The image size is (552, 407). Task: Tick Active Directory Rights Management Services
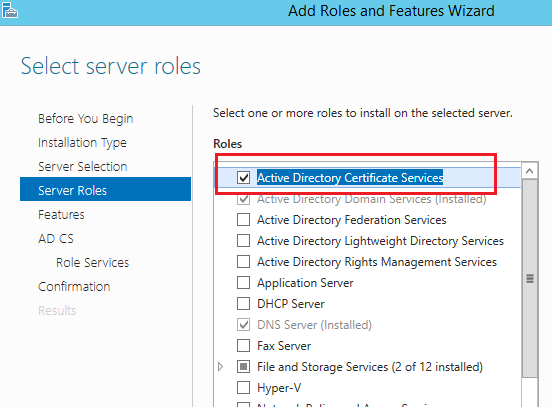[243, 262]
